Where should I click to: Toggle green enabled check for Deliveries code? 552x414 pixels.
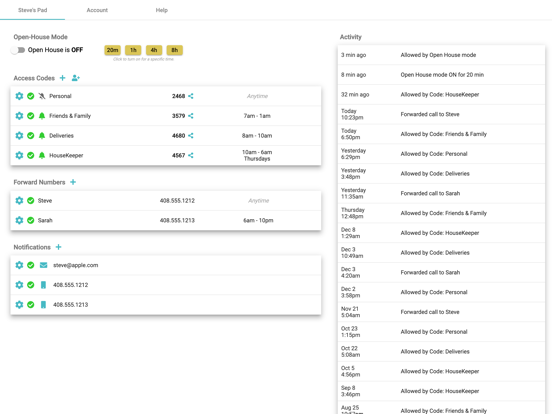click(x=31, y=136)
